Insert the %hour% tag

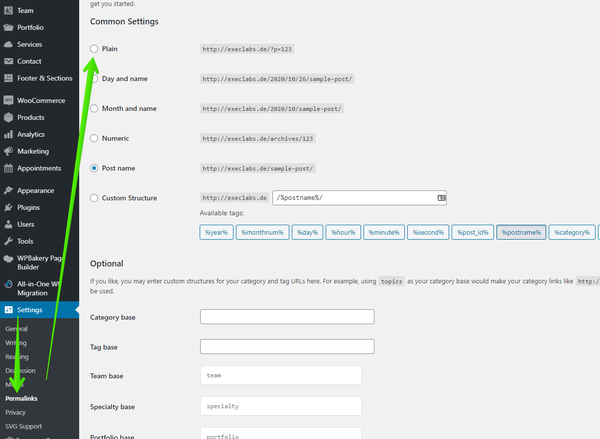343,232
